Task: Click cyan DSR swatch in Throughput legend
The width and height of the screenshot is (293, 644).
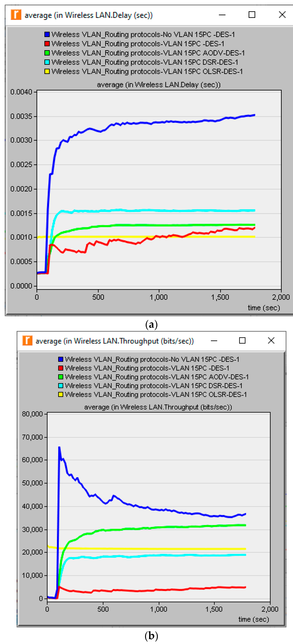Action: [61, 386]
